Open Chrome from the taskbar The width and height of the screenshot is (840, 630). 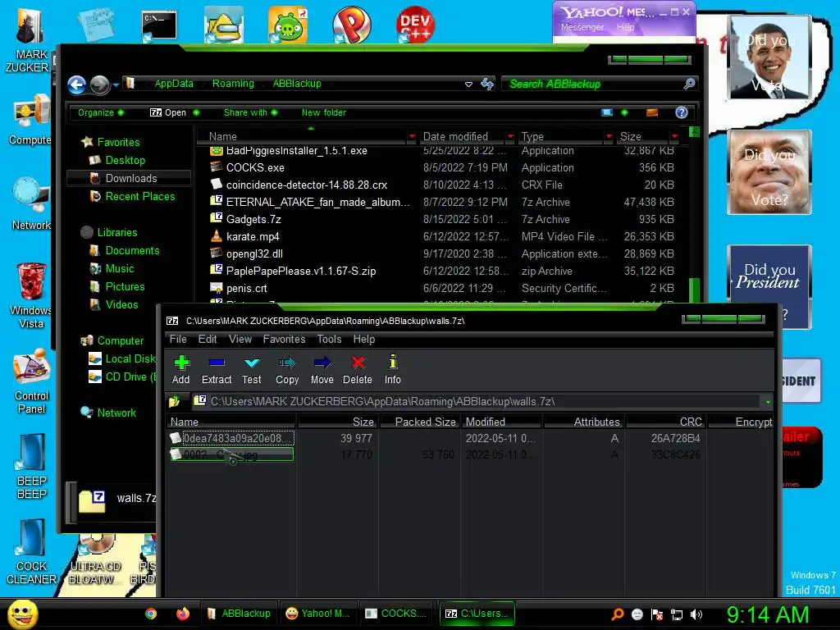151,614
